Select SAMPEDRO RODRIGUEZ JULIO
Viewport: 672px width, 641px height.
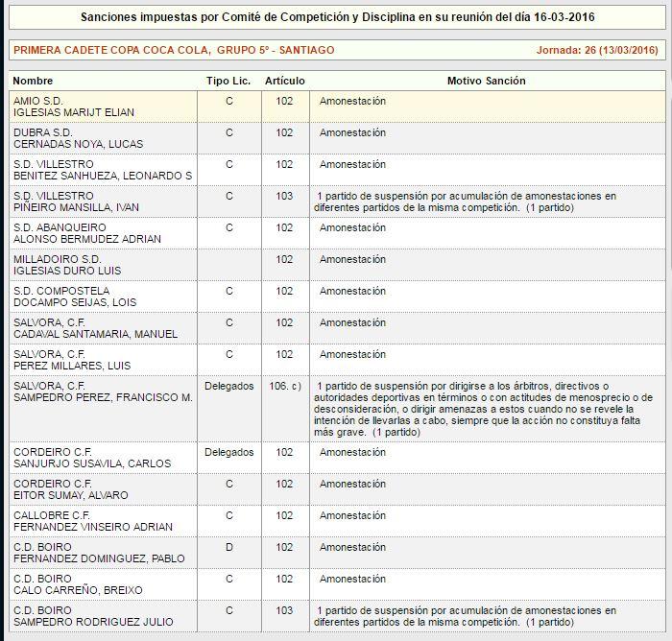coord(93,623)
